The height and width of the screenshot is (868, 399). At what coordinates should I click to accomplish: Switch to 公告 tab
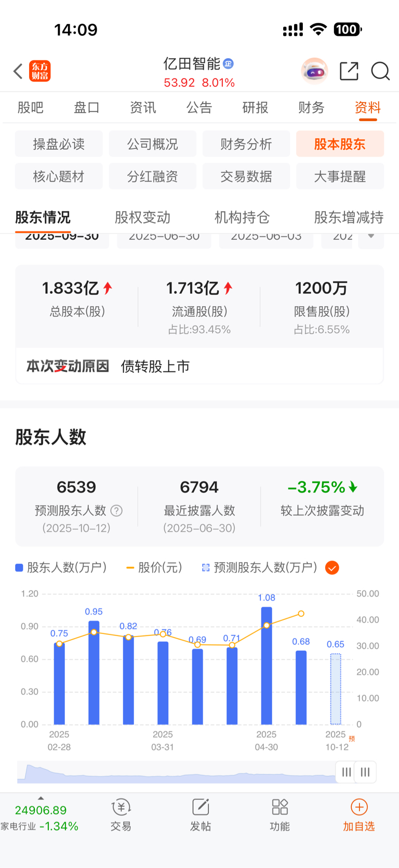click(199, 108)
